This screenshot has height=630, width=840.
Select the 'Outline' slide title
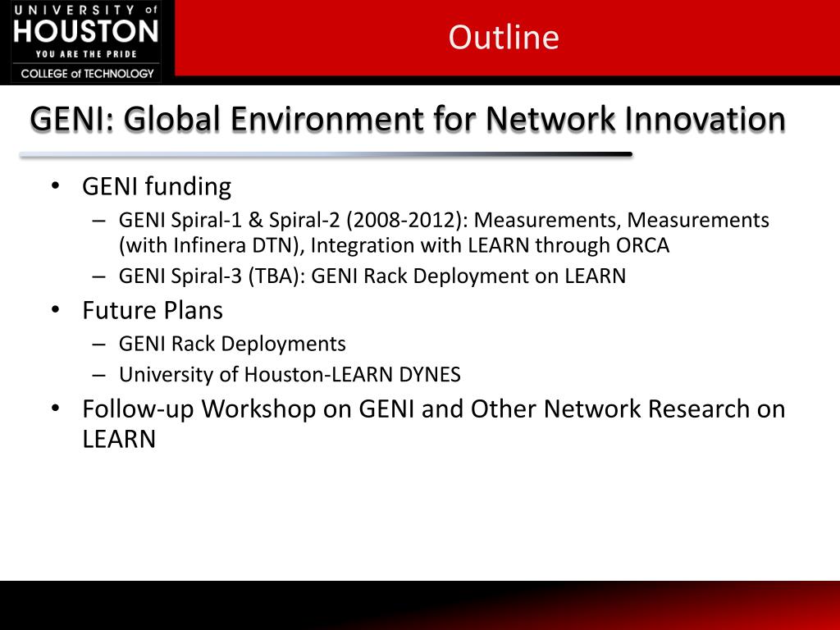(x=504, y=37)
